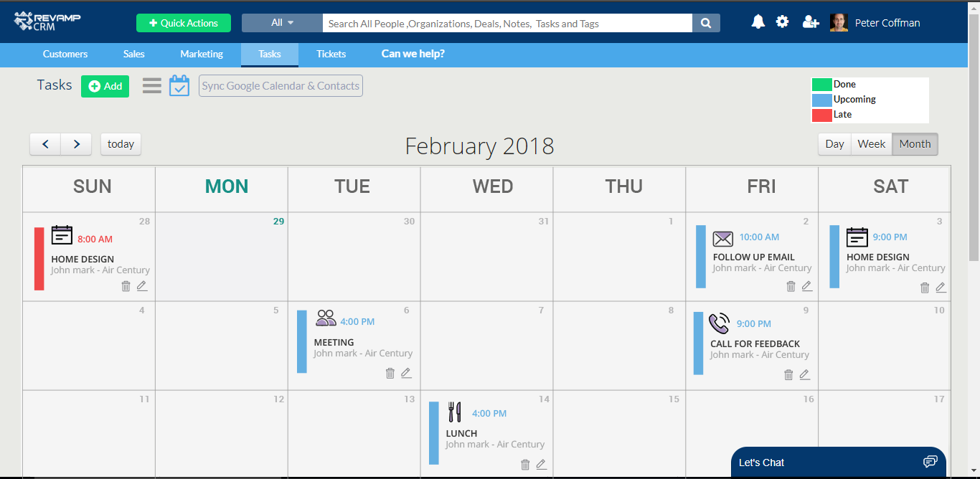Open the FOLLOW UP EMAIL task title

tap(753, 257)
